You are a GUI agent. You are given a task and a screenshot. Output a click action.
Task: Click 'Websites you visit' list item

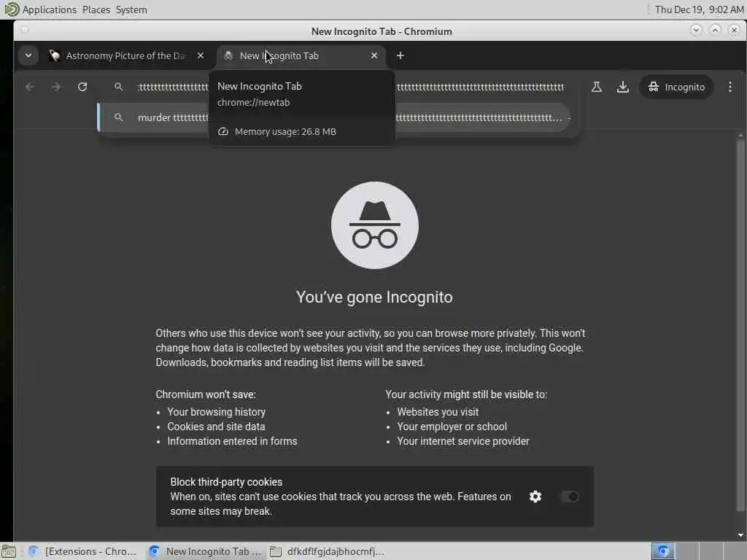click(x=438, y=412)
